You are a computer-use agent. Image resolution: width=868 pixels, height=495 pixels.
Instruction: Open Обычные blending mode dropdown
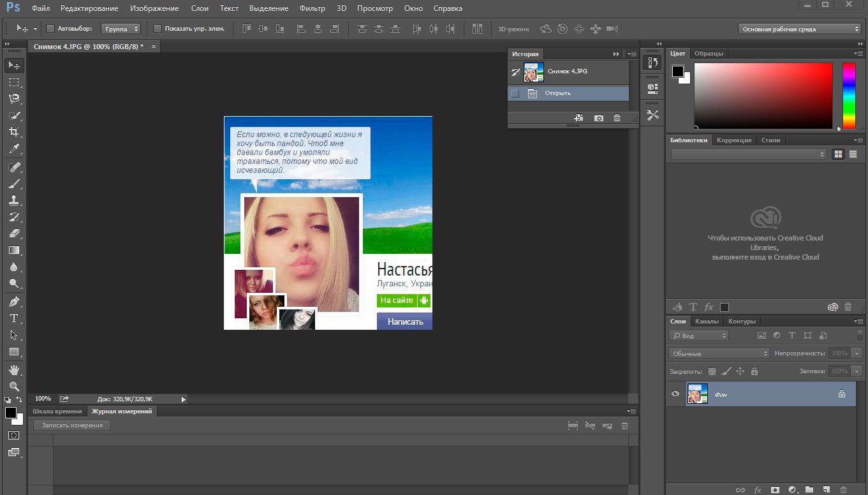[719, 353]
